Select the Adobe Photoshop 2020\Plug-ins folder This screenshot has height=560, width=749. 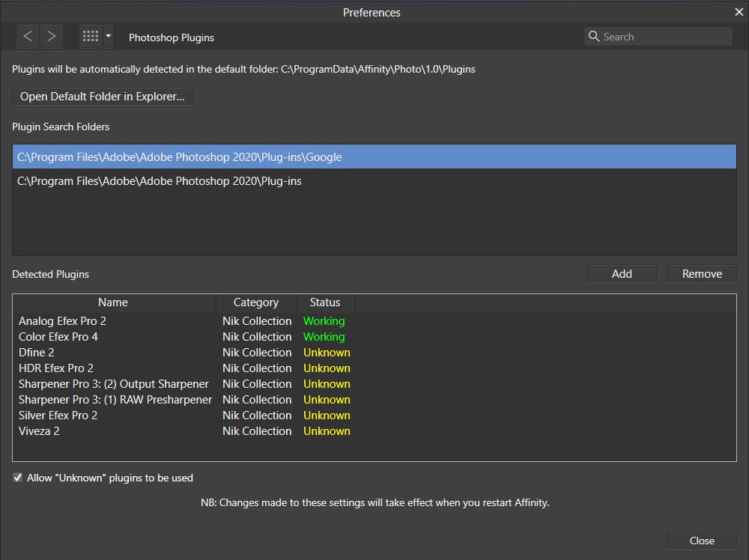pos(374,181)
